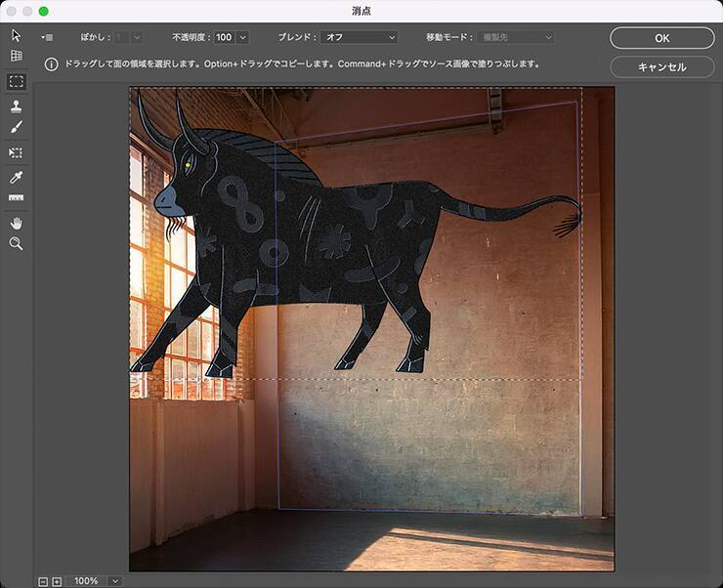Click the zoom in plus button
This screenshot has height=588, width=723.
pyautogui.click(x=57, y=581)
